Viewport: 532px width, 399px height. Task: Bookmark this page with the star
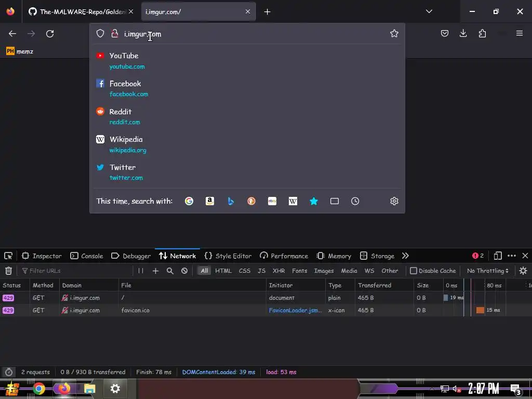tap(394, 33)
